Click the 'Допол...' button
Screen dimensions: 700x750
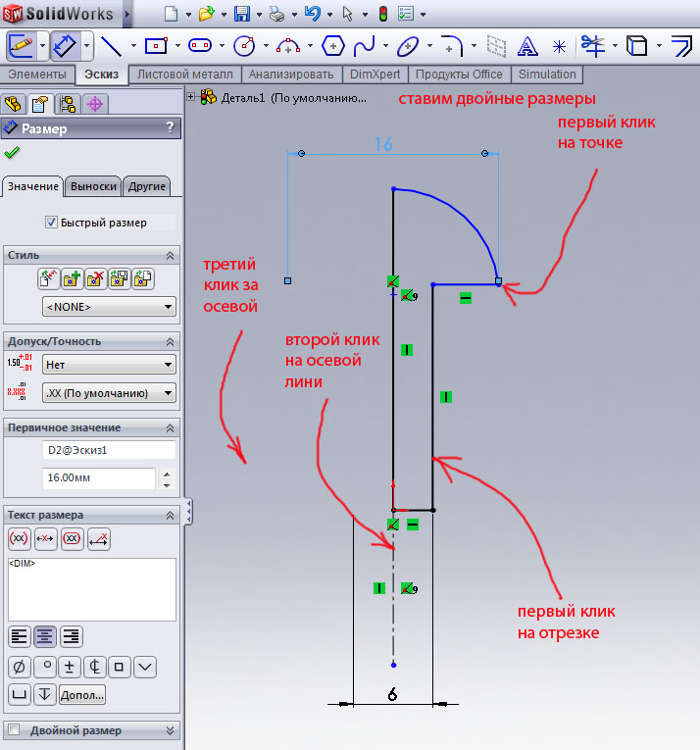(x=82, y=695)
